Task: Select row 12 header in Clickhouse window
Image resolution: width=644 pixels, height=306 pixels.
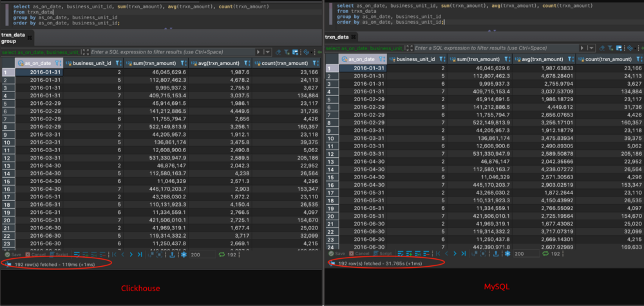Action: (x=7, y=158)
